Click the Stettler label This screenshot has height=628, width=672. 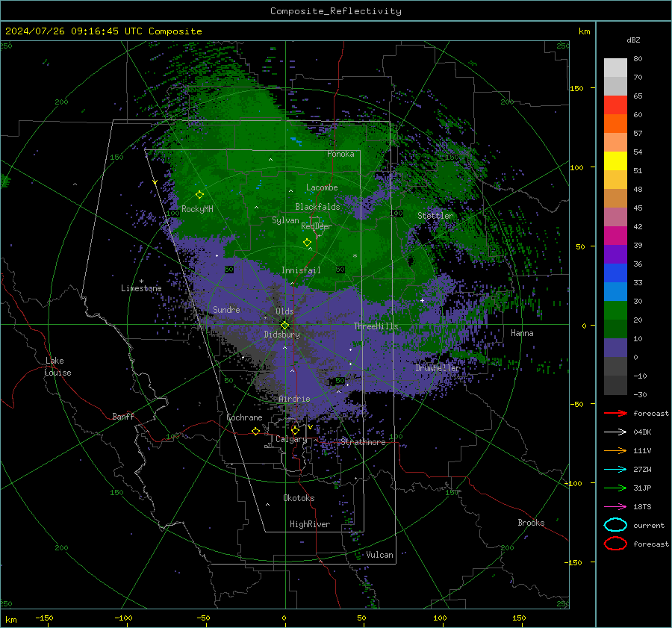(x=435, y=216)
